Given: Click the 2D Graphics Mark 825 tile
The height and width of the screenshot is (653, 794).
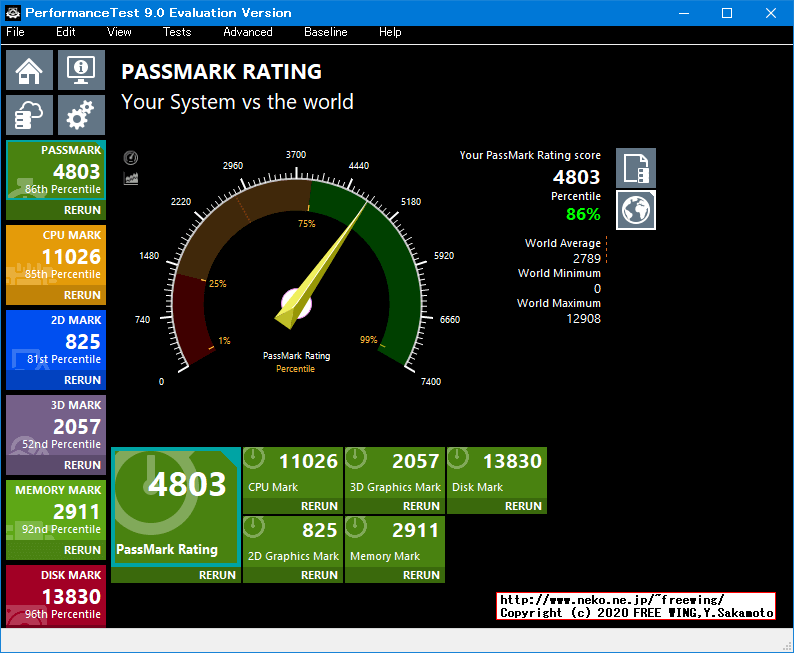Looking at the screenshot, I should point(292,541).
